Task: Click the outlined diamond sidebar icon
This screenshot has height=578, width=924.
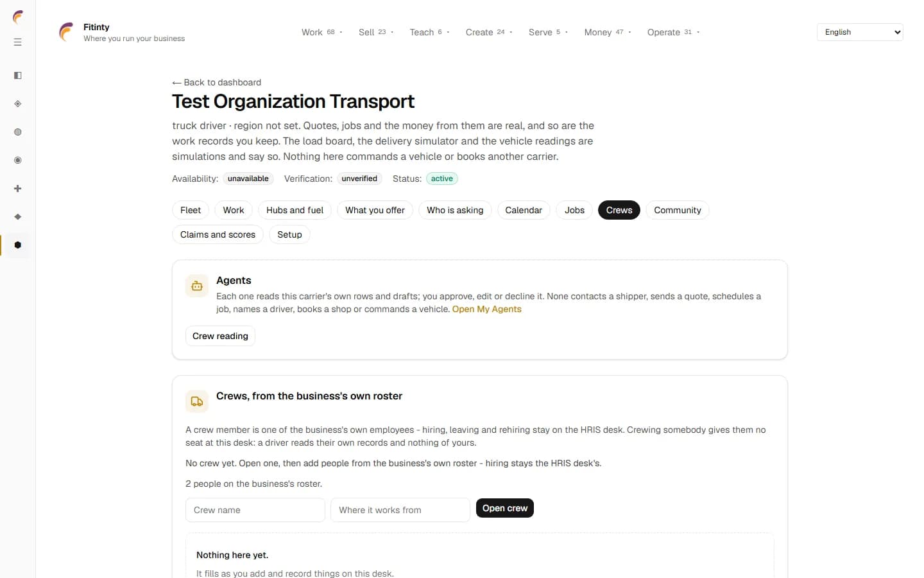Action: pos(18,104)
